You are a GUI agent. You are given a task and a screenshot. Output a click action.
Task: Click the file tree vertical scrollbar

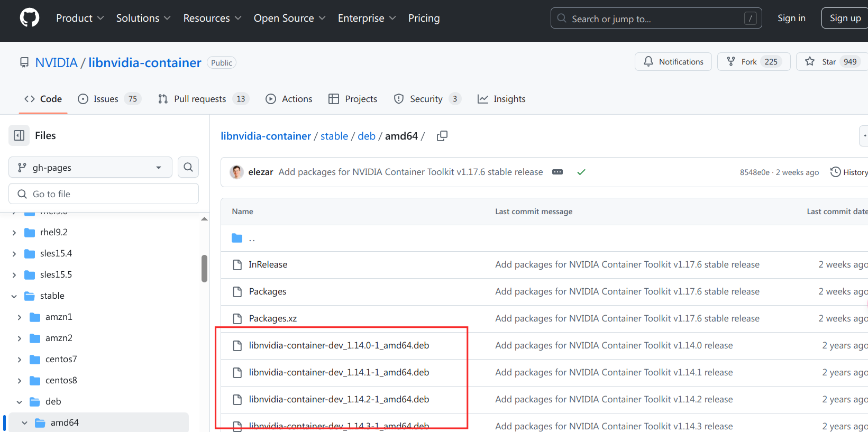tap(204, 269)
